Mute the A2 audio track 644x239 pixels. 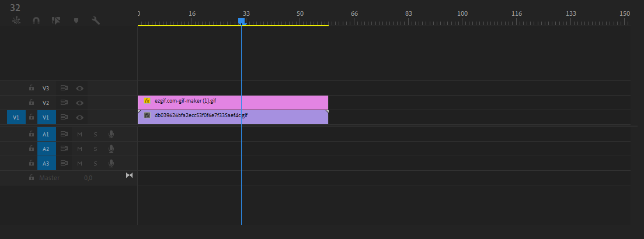click(79, 149)
